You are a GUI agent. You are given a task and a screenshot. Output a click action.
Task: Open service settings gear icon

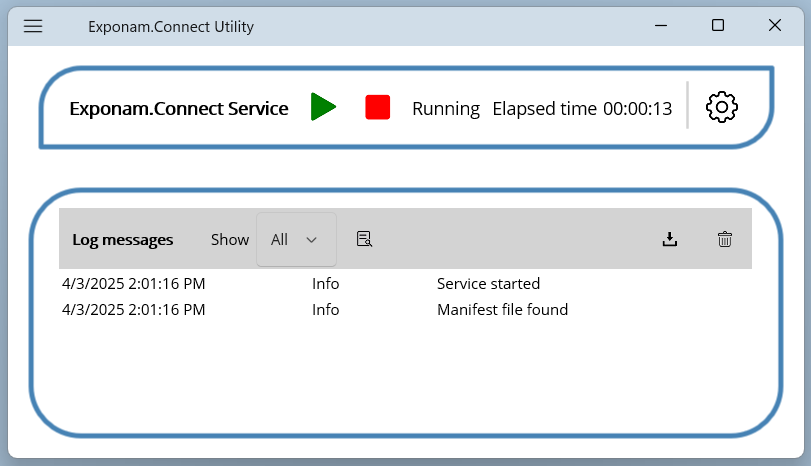722,107
